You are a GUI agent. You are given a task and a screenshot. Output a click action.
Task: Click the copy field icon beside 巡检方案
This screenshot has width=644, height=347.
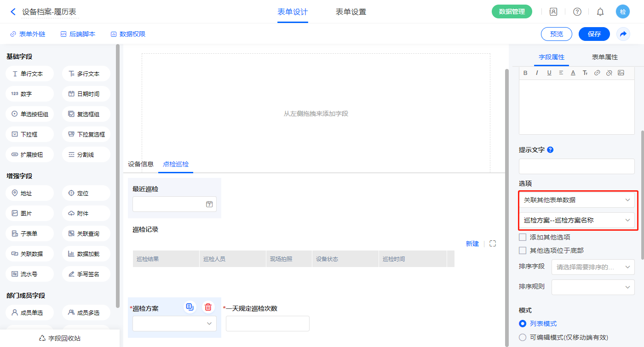pos(190,307)
